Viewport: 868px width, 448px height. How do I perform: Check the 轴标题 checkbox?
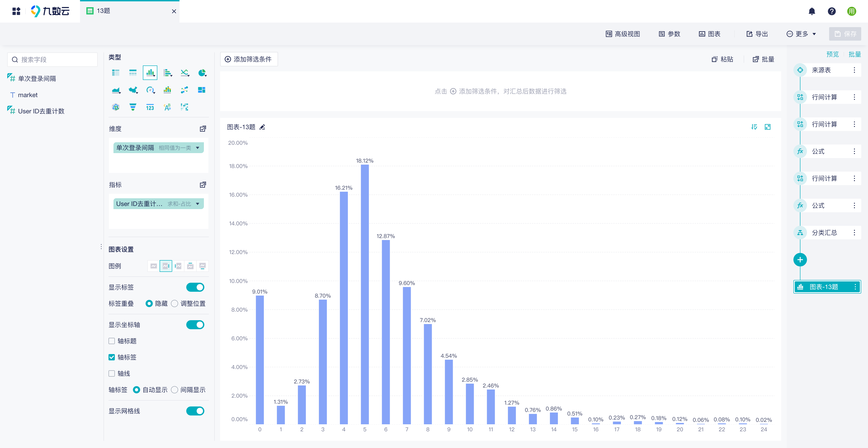tap(112, 341)
